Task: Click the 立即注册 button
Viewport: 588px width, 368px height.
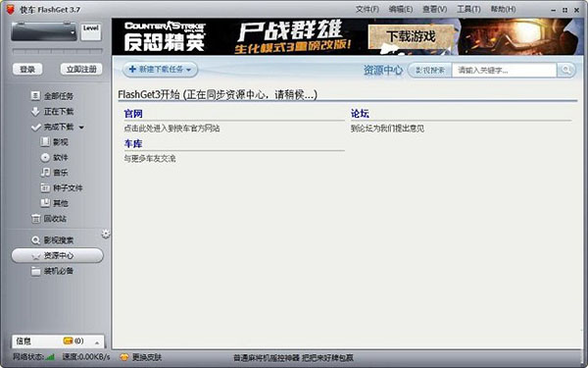Action: (x=81, y=69)
